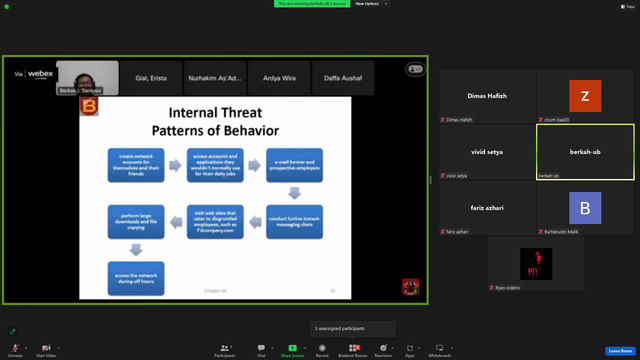Unmute the microphone
Image resolution: width=640 pixels, height=360 pixels.
click(15, 350)
